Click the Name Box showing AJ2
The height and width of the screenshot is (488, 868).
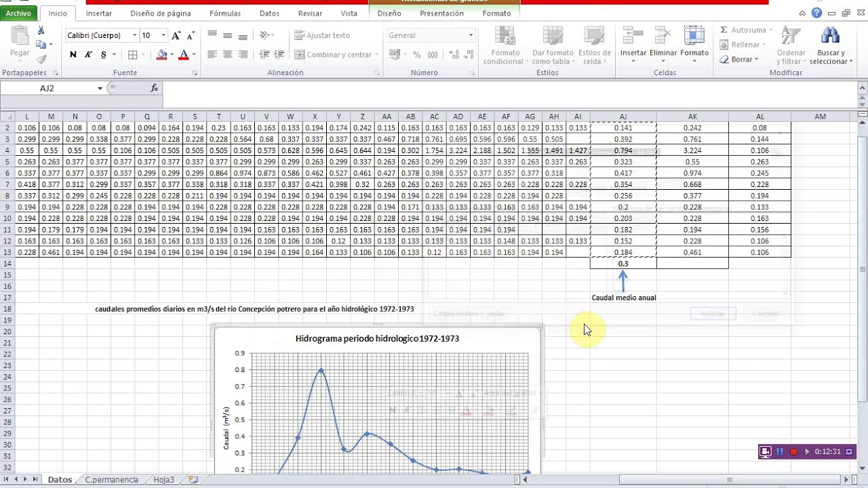[47, 88]
